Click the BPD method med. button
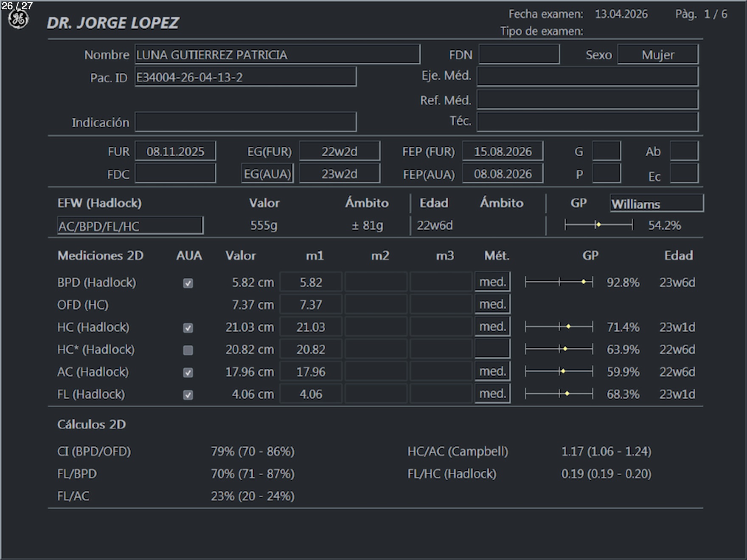Viewport: 747px width, 560px height. coord(492,282)
